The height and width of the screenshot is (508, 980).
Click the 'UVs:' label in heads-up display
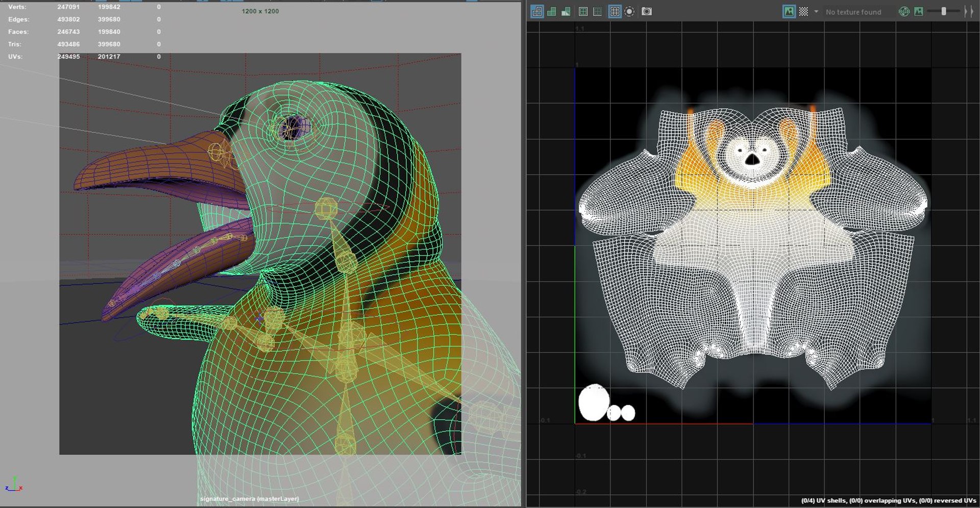(15, 57)
